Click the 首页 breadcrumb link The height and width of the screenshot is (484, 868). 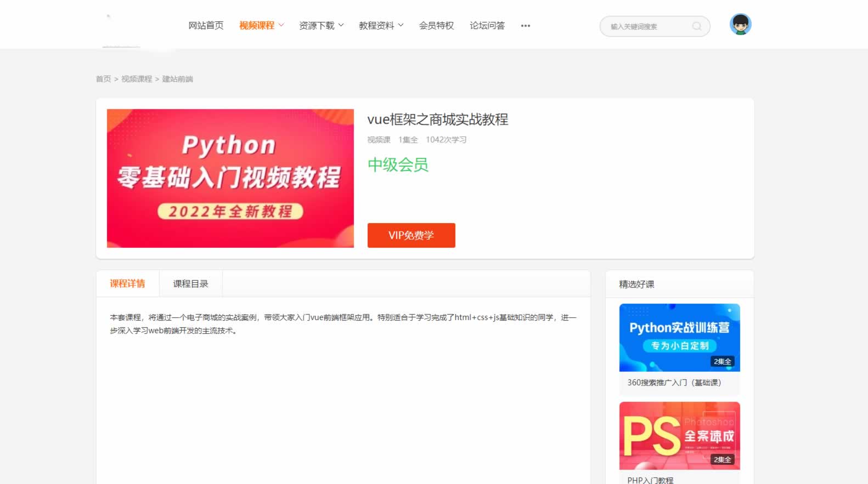point(103,79)
